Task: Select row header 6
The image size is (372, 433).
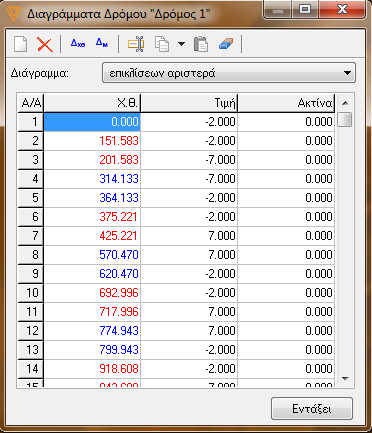Action: (31, 217)
